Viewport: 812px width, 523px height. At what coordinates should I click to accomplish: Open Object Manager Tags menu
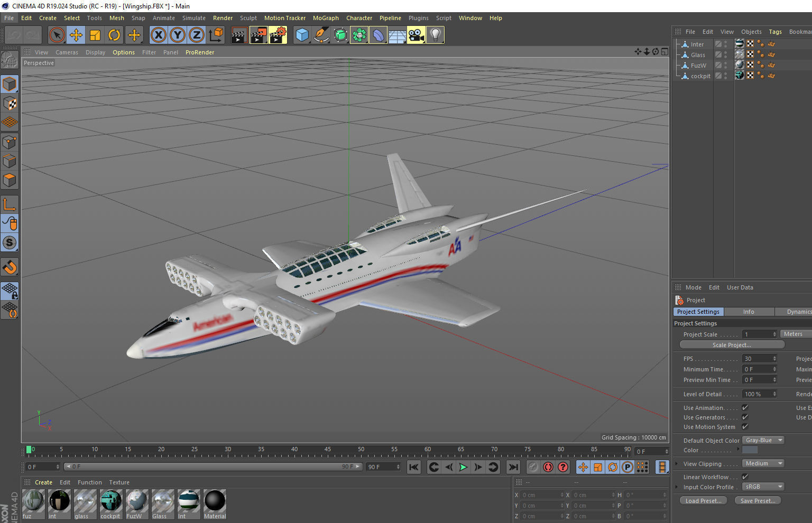click(775, 32)
